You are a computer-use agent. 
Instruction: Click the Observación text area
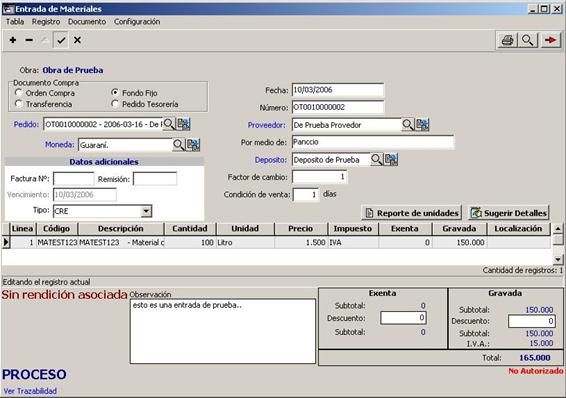click(x=223, y=331)
